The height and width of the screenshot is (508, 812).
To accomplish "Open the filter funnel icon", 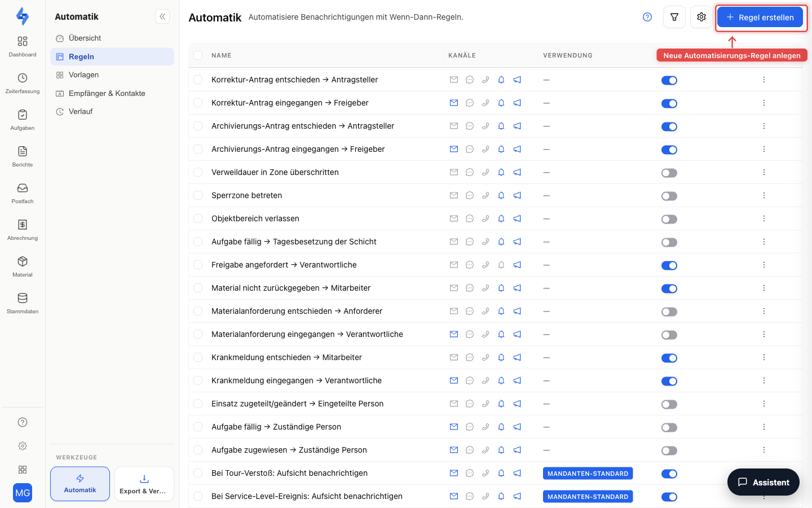I will pos(674,17).
